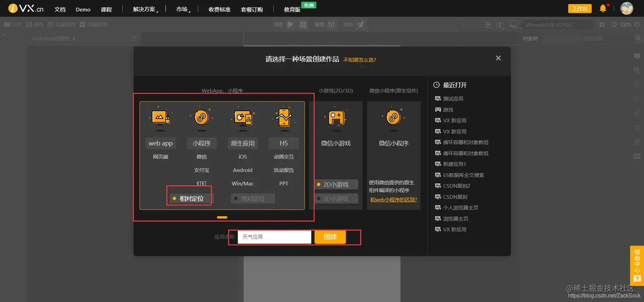
Task: Click the 应用名称 input showing 天气应用
Action: 274,237
